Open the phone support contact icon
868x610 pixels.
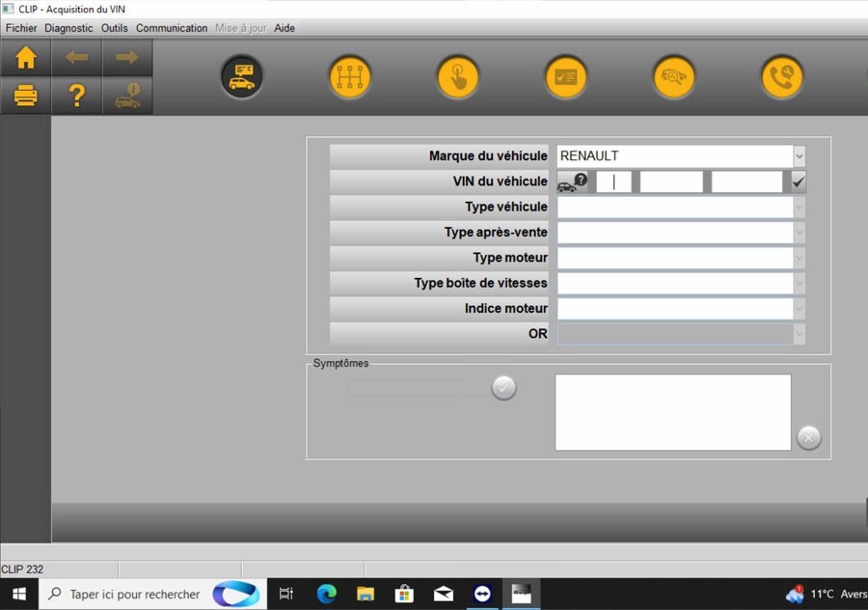coord(781,77)
